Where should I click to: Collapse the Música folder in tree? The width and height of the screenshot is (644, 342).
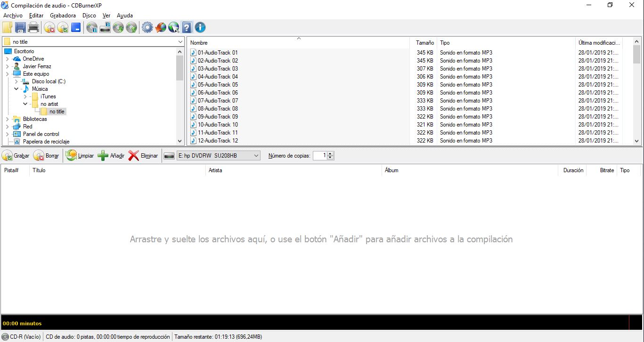tap(16, 89)
